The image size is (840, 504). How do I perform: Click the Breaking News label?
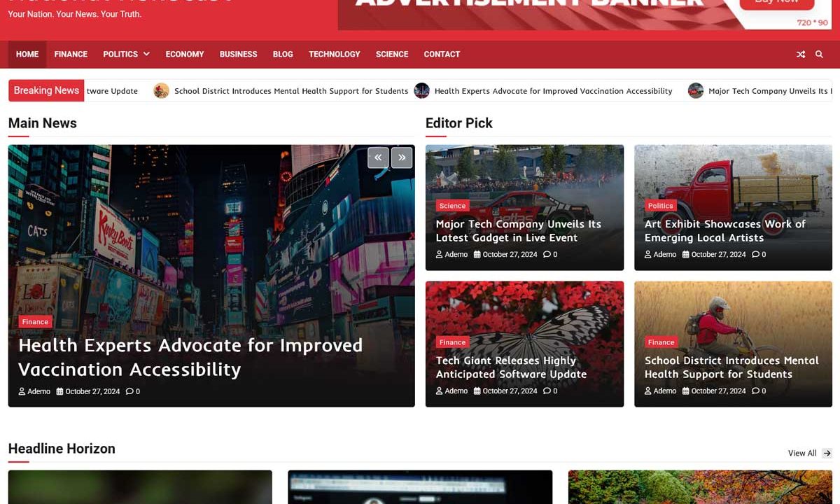(46, 91)
